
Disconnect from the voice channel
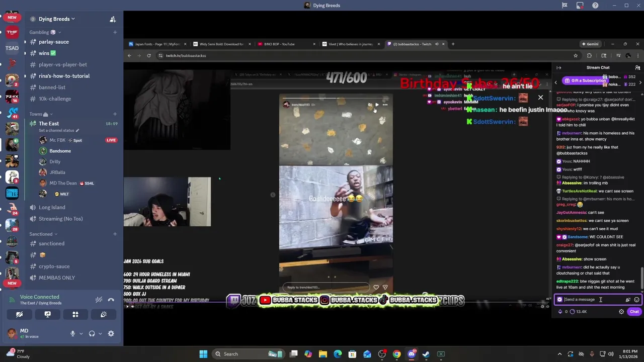[x=111, y=300]
